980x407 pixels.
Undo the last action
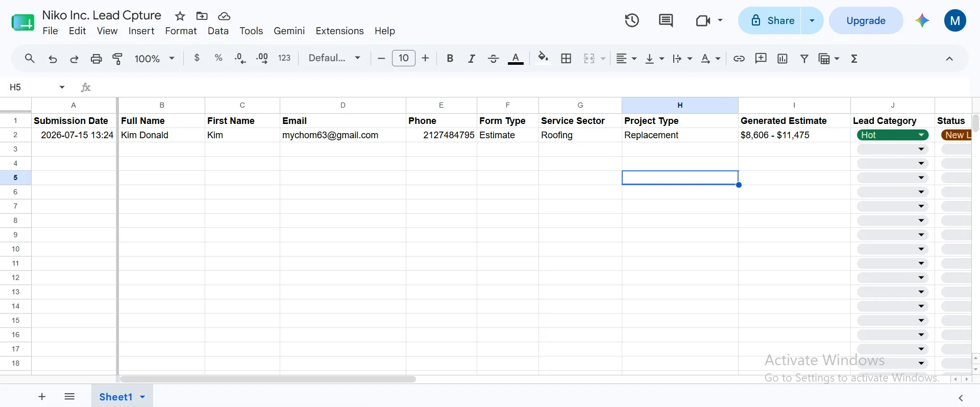point(53,59)
